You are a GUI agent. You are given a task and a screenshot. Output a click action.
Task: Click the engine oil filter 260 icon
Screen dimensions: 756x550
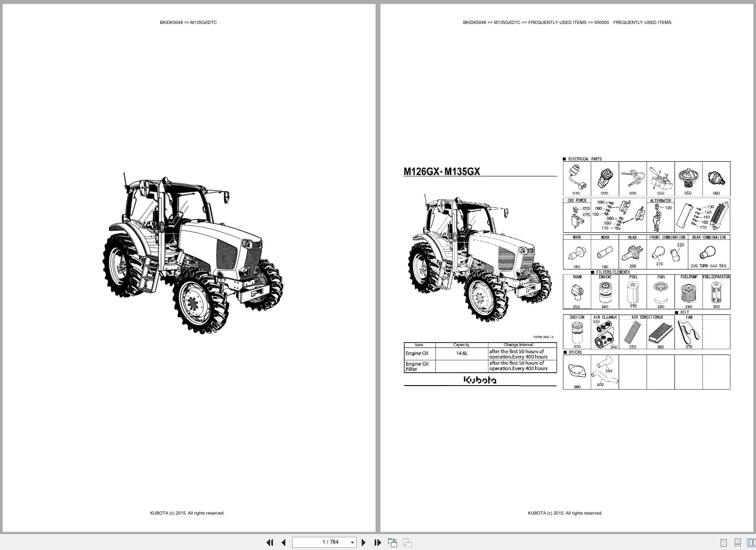[605, 293]
